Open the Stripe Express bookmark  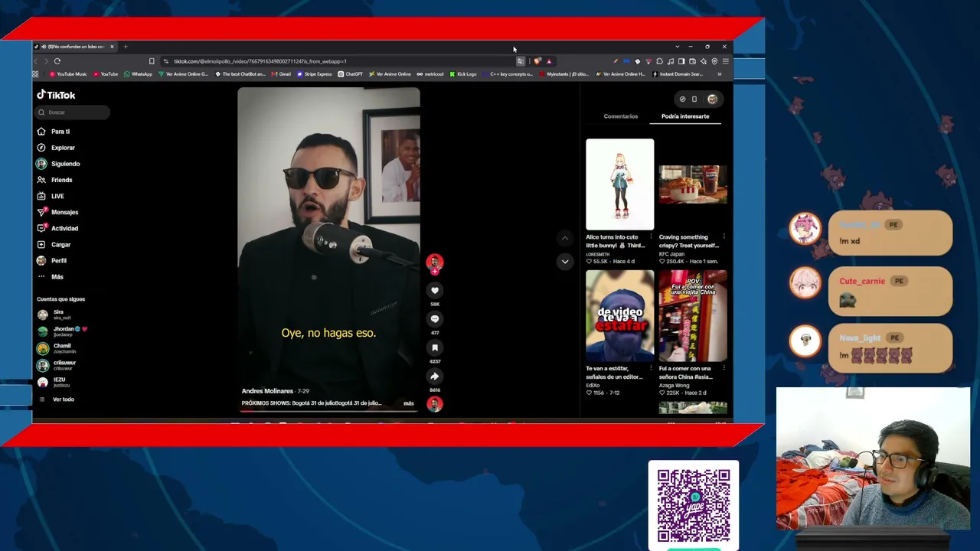pyautogui.click(x=315, y=74)
